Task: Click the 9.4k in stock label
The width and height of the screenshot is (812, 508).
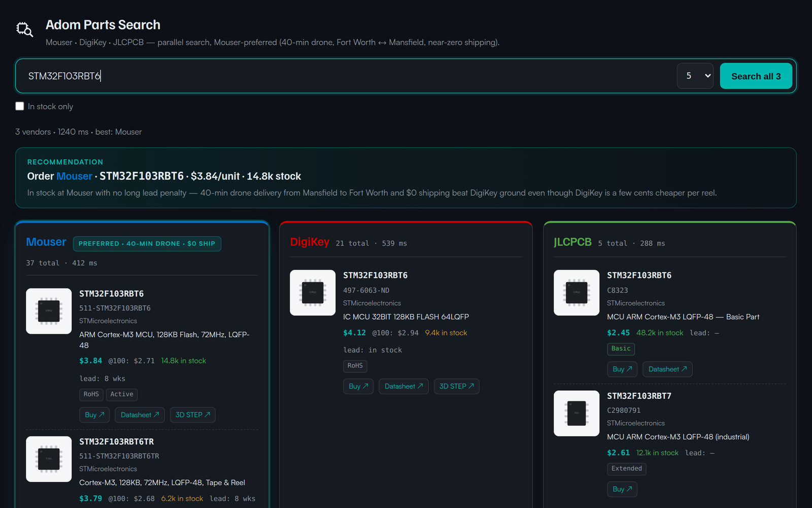Action: click(446, 333)
